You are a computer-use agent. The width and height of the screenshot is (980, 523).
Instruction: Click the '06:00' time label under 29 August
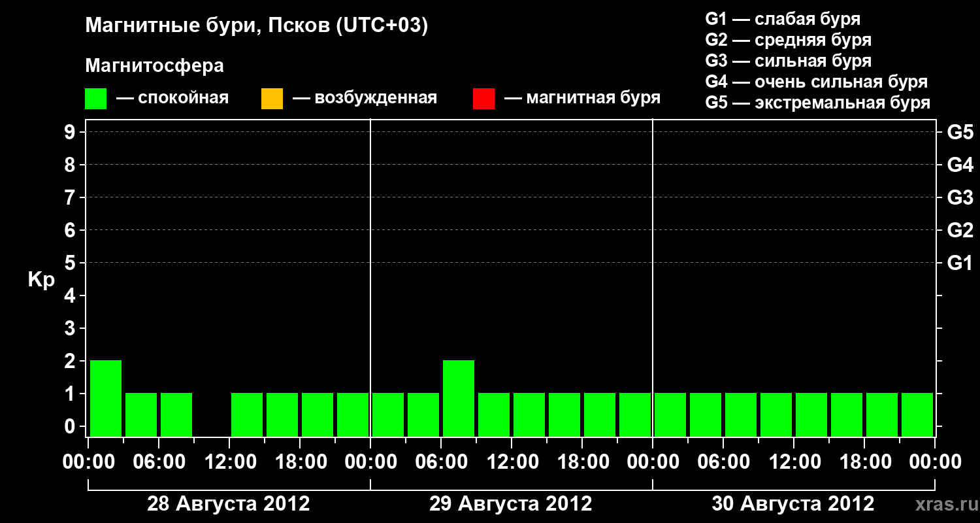(441, 462)
